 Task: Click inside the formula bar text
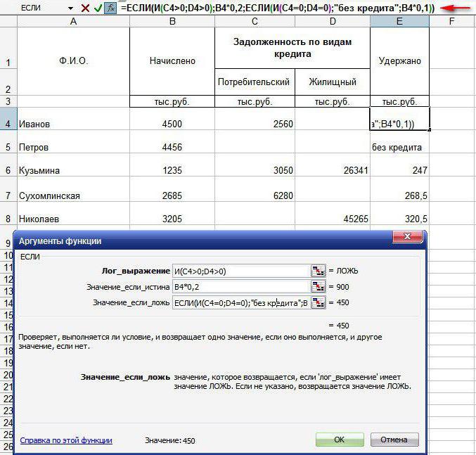tap(278, 8)
